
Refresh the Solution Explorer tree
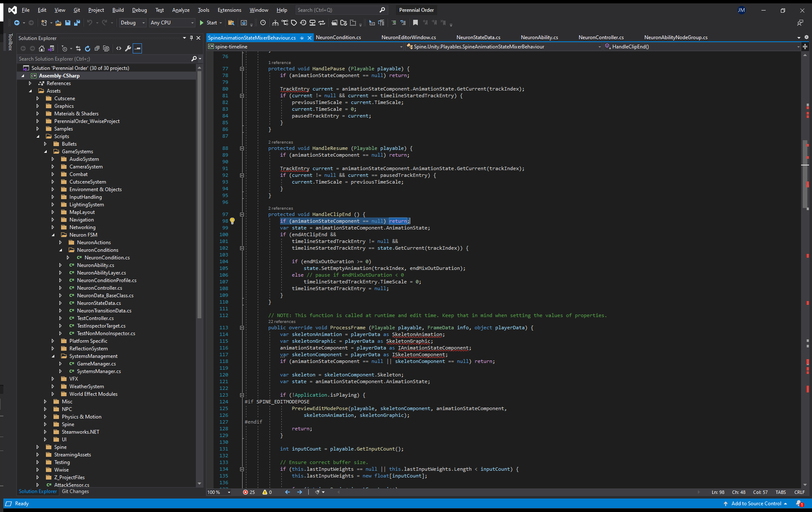[x=88, y=48]
